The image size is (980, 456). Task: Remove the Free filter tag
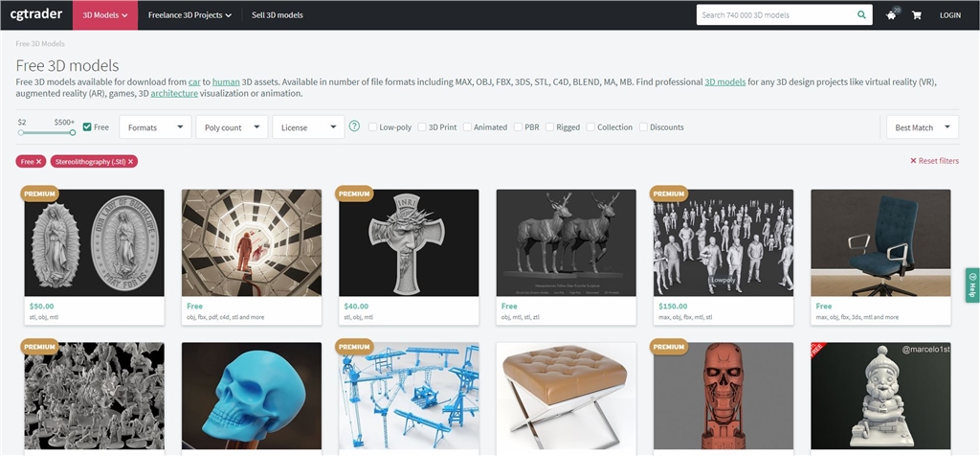point(39,162)
